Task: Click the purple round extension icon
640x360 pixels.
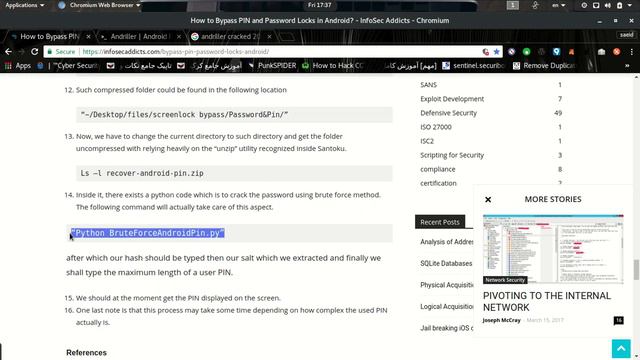Action: [511, 52]
